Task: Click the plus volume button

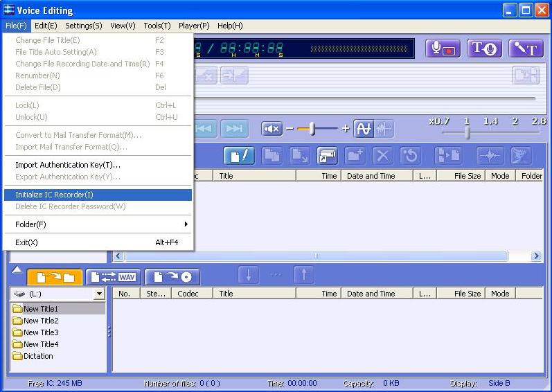Action: pyautogui.click(x=346, y=128)
